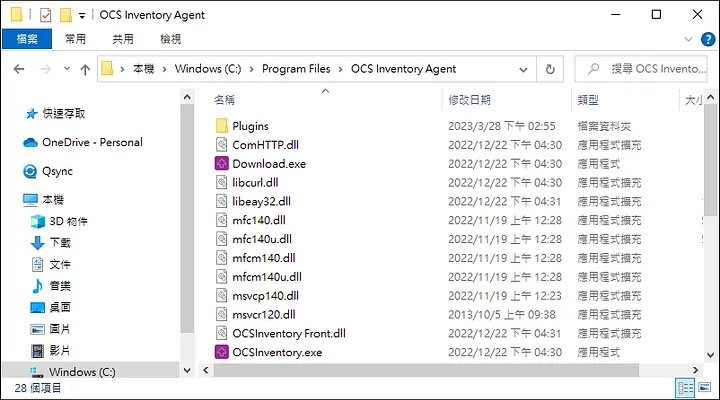
Task: Switch to large thumbnails view icon
Action: [x=704, y=388]
